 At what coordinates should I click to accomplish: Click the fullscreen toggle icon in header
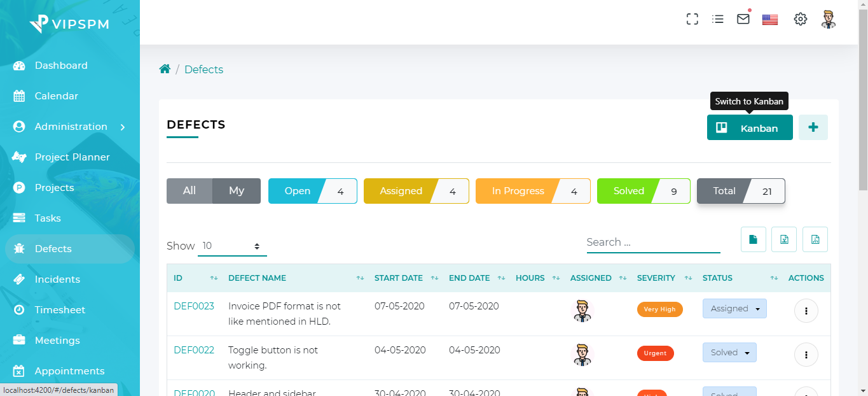coord(692,19)
